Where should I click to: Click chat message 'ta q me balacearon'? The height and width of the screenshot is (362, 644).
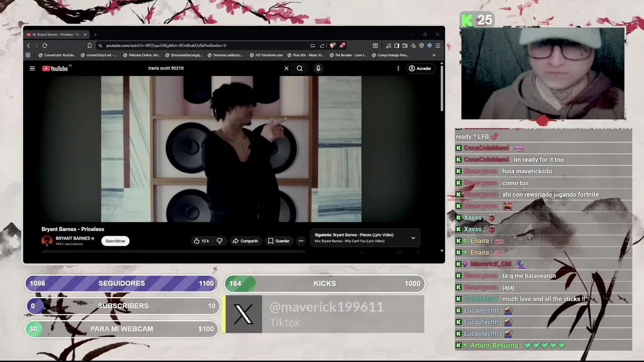(529, 276)
